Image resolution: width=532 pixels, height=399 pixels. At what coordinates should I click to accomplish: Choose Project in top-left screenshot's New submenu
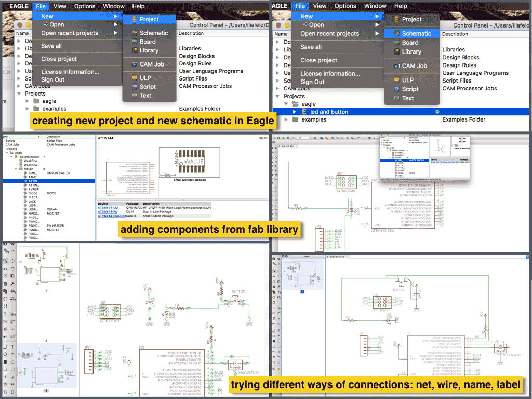pyautogui.click(x=149, y=19)
